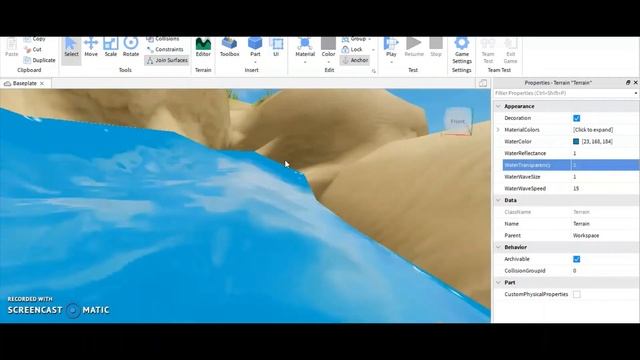
Task: Click the Lock tool
Action: [352, 49]
